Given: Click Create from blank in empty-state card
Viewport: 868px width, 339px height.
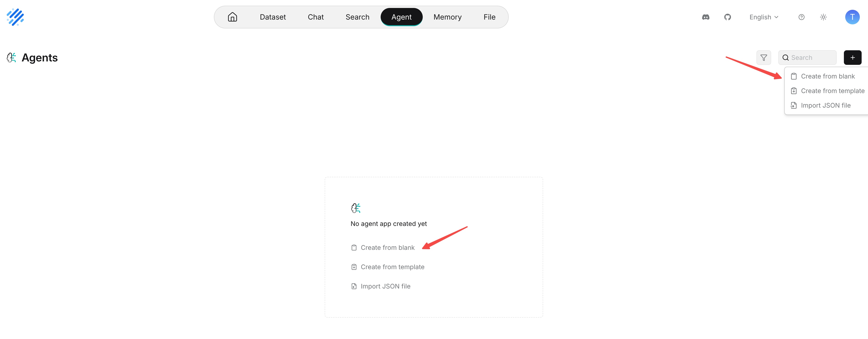Looking at the screenshot, I should coord(382,248).
